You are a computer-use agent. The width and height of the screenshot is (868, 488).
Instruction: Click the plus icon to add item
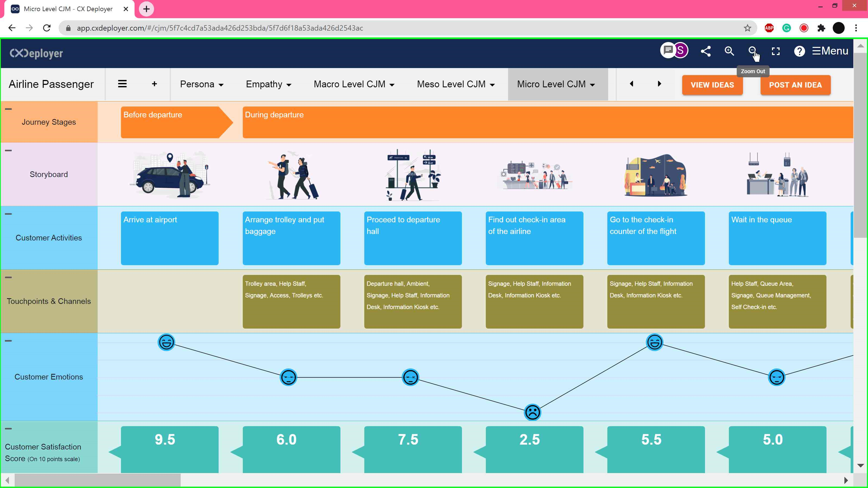click(x=154, y=84)
